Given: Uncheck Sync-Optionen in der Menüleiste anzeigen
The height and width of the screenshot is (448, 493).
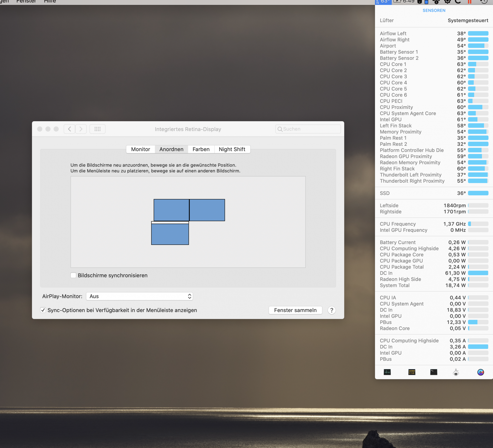Looking at the screenshot, I should tap(43, 310).
